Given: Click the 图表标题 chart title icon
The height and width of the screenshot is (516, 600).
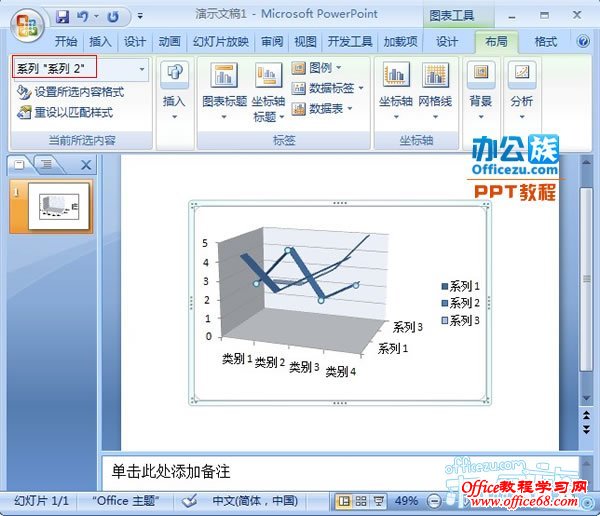Looking at the screenshot, I should click(224, 74).
